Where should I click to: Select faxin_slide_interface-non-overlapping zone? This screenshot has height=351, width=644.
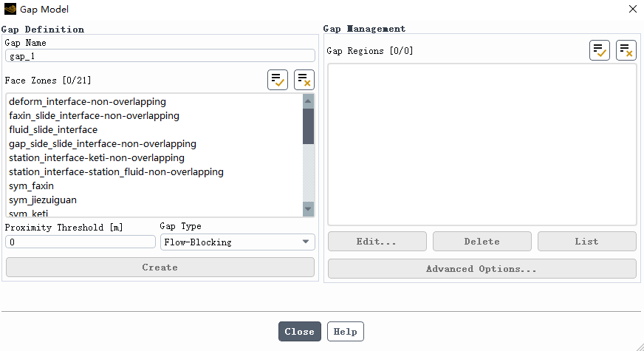click(x=154, y=115)
